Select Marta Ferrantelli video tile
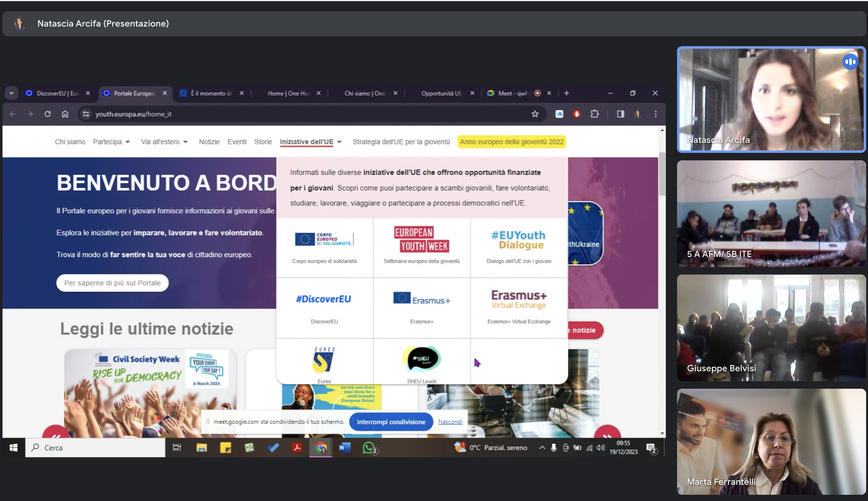The width and height of the screenshot is (868, 501). pos(771,442)
